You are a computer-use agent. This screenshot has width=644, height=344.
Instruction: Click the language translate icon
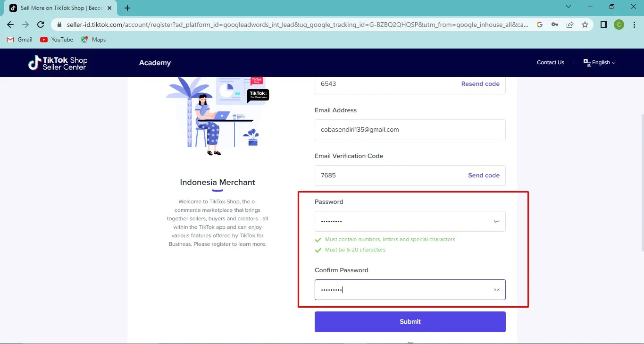(587, 62)
